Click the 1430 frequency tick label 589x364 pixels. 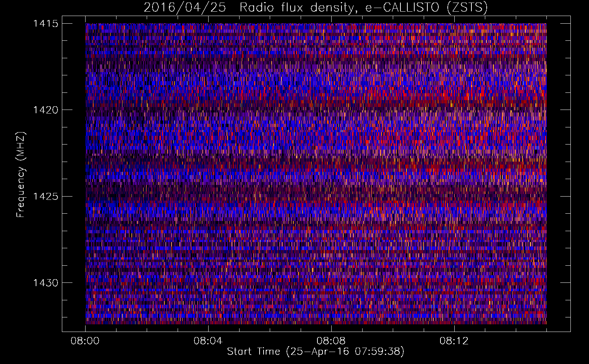pyautogui.click(x=46, y=283)
